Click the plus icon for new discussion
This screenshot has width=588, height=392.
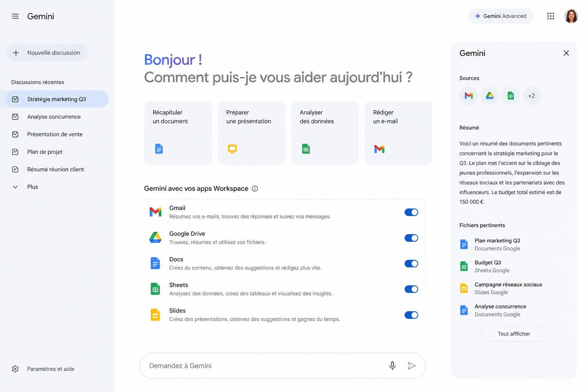click(16, 53)
